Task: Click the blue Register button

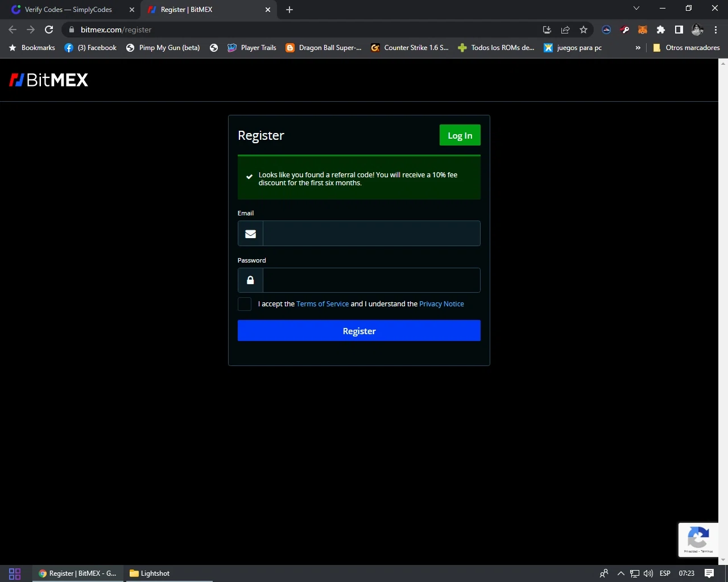Action: (x=359, y=331)
